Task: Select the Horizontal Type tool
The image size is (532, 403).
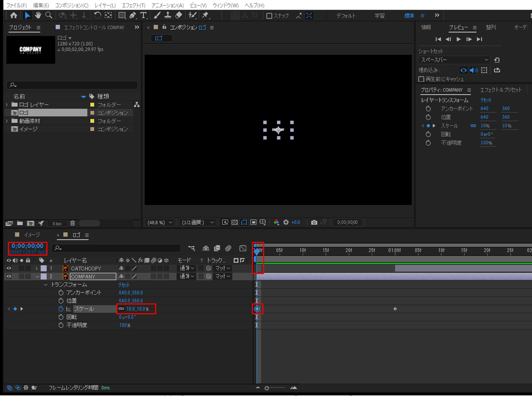Action: pos(144,15)
